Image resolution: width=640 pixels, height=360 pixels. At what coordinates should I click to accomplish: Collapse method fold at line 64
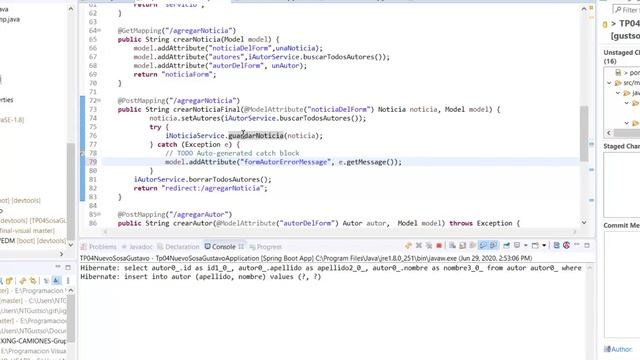coord(99,31)
